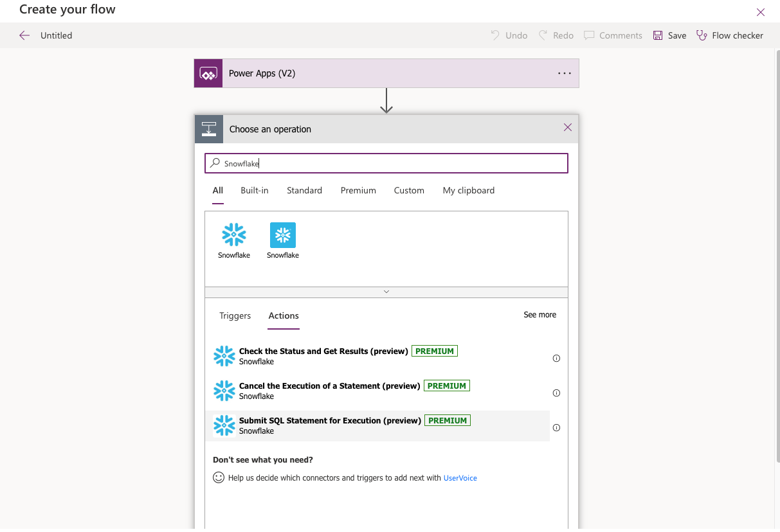
Task: Switch to the Built-in tab
Action: tap(255, 190)
